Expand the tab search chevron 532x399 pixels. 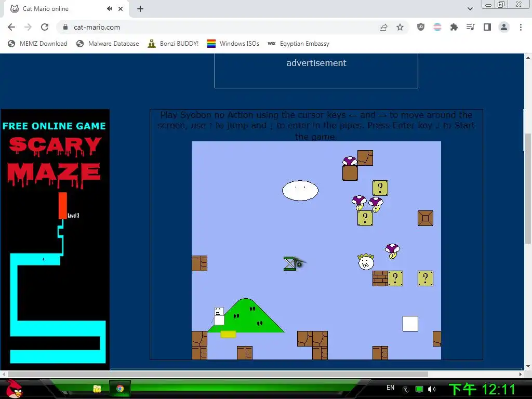pyautogui.click(x=470, y=9)
